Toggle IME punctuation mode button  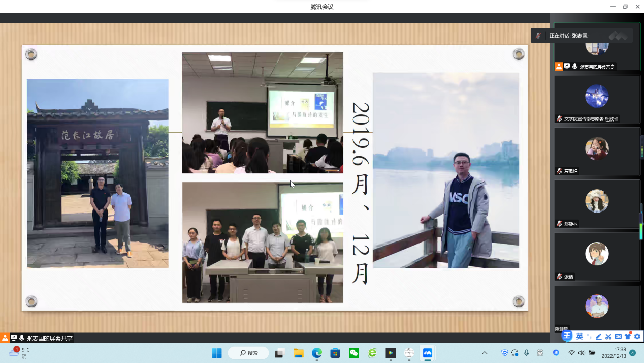click(x=589, y=337)
